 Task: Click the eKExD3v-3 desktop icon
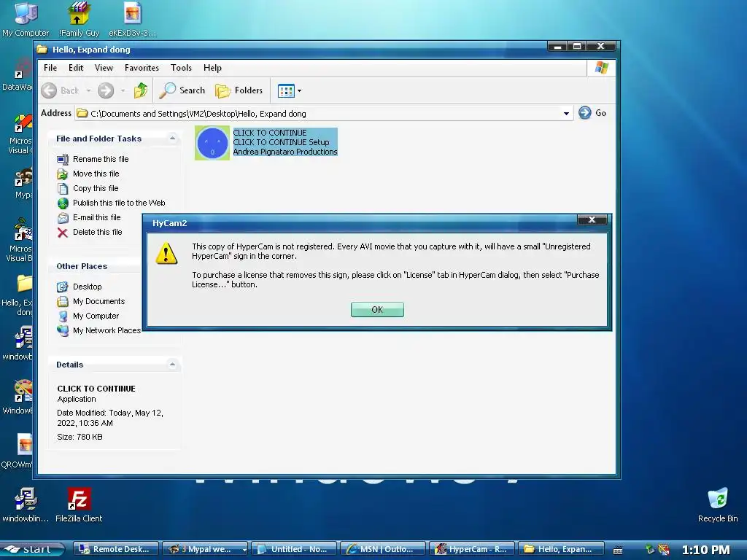coord(132,19)
